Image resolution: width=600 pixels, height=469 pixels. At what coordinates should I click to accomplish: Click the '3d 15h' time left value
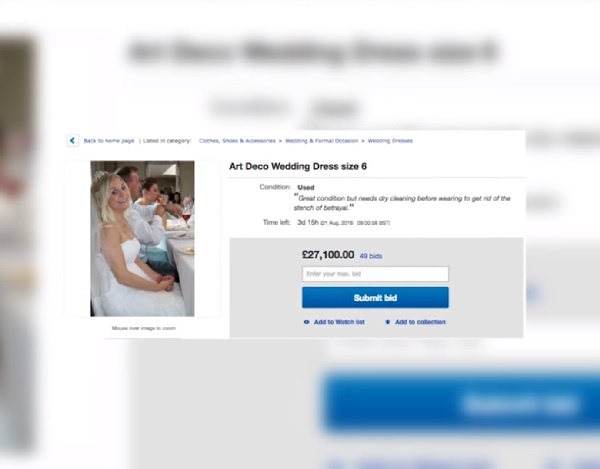point(308,222)
